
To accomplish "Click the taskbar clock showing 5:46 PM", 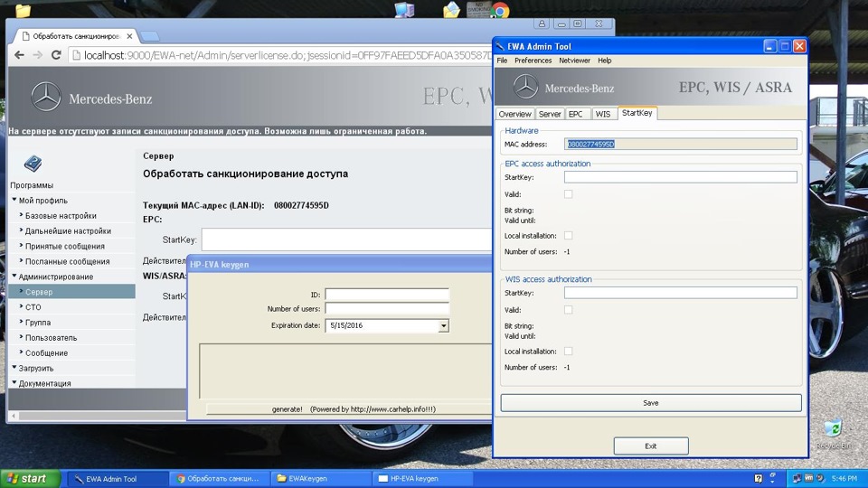I will 844,479.
